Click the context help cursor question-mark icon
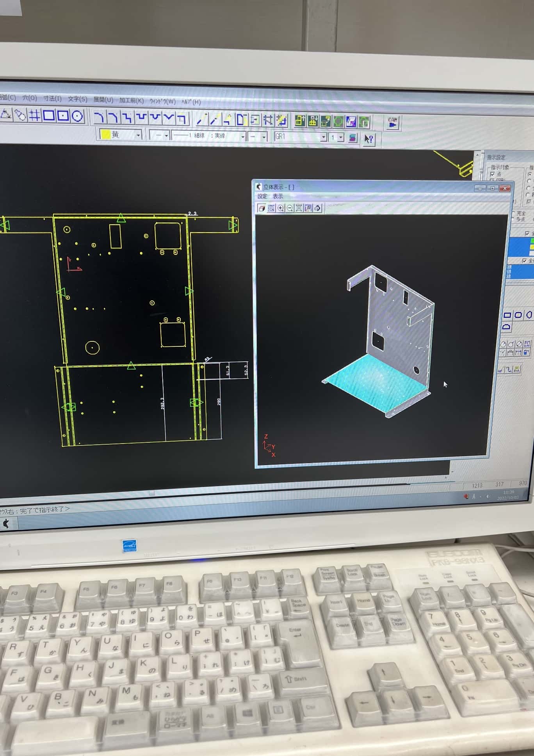 368,138
